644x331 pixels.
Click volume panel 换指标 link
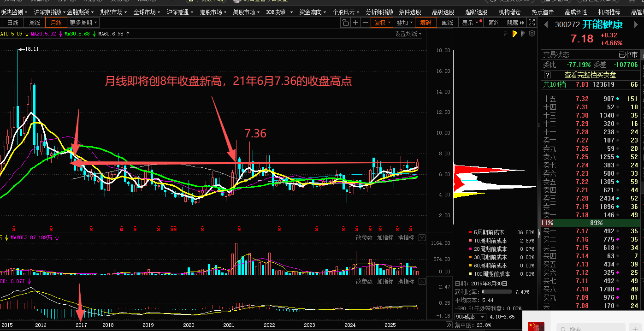pyautogui.click(x=406, y=237)
